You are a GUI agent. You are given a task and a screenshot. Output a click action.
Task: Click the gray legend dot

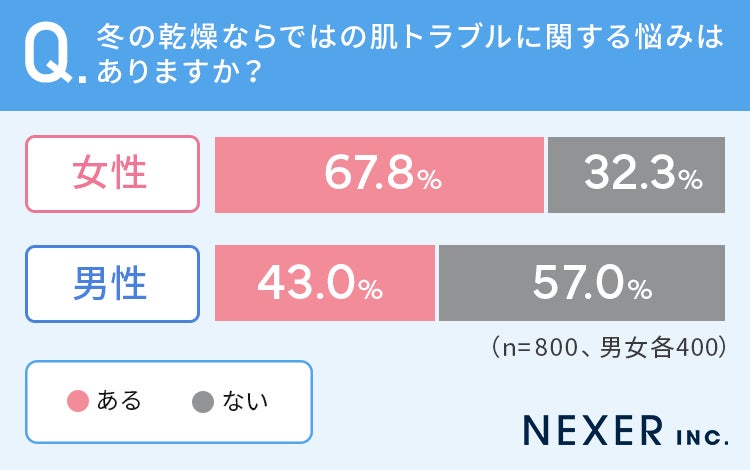pyautogui.click(x=202, y=402)
